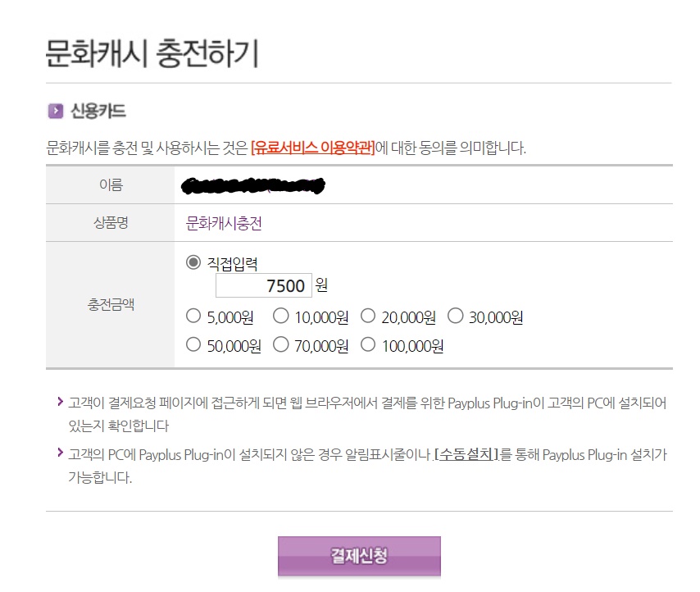This screenshot has height=592, width=700.
Task: Choose the 30,000원 radio option
Action: 456,316
